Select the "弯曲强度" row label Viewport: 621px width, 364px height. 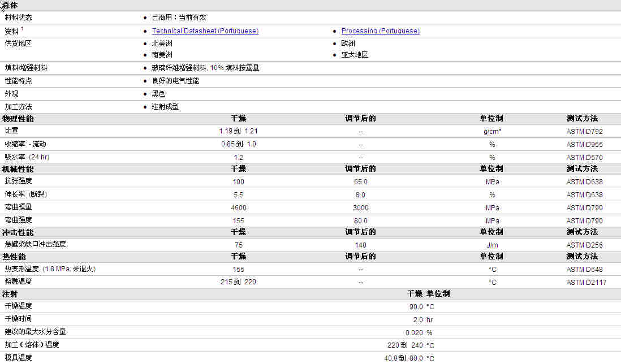pyautogui.click(x=18, y=220)
